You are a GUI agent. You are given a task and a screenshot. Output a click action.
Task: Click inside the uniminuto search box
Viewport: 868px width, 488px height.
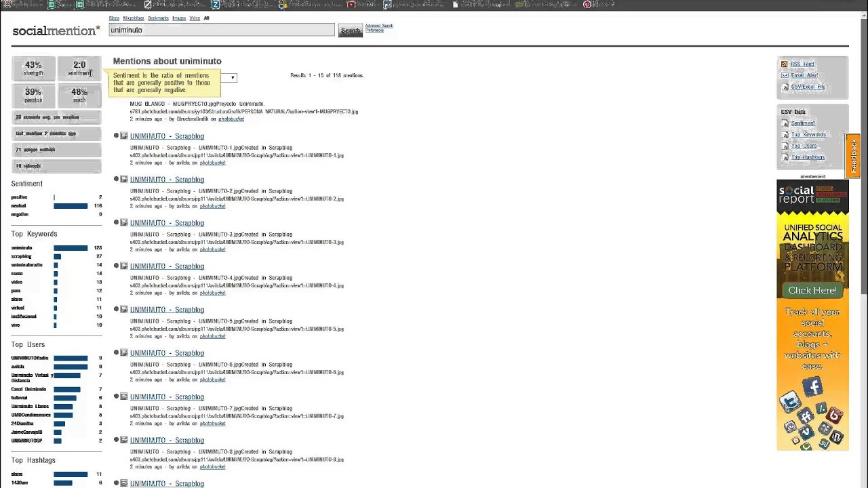point(222,30)
